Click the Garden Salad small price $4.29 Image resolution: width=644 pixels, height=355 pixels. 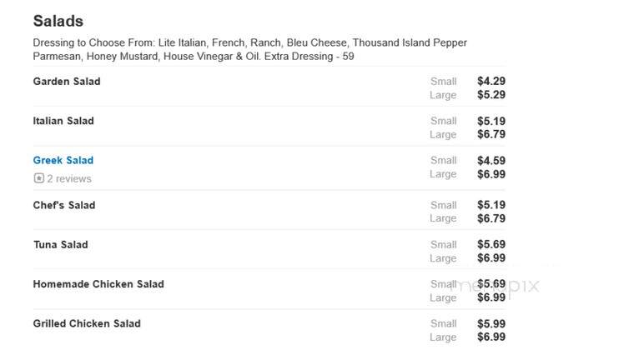[491, 82]
